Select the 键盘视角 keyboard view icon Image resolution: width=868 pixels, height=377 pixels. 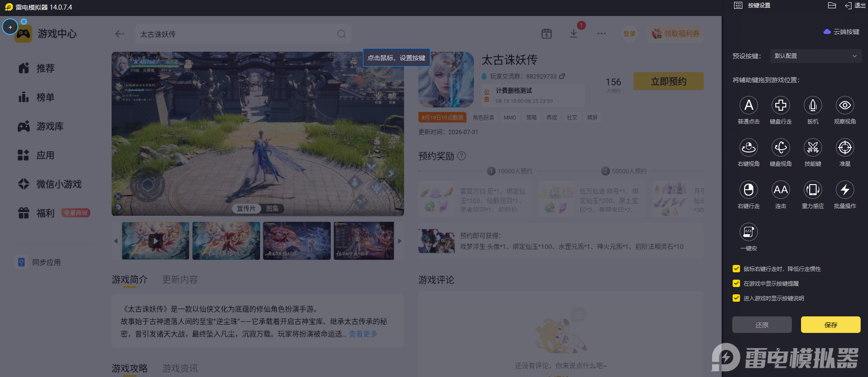[x=781, y=147]
